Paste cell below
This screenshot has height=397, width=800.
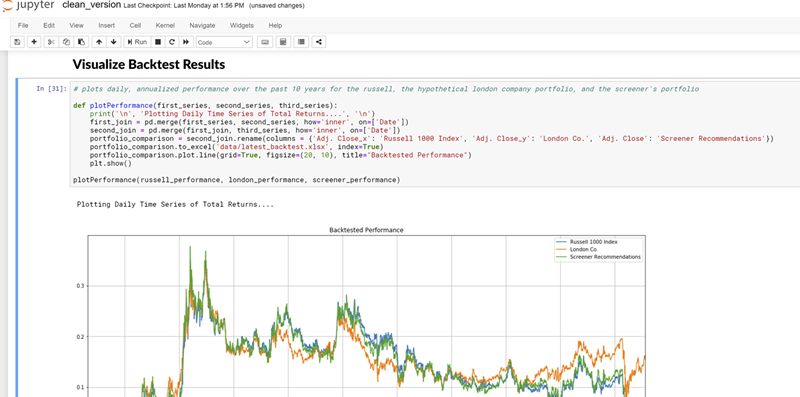81,42
